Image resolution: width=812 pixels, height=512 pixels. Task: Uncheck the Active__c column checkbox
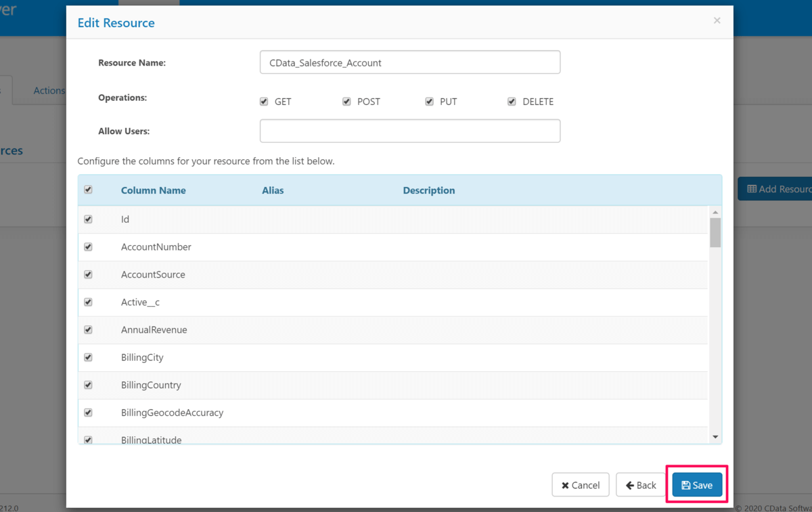point(88,302)
